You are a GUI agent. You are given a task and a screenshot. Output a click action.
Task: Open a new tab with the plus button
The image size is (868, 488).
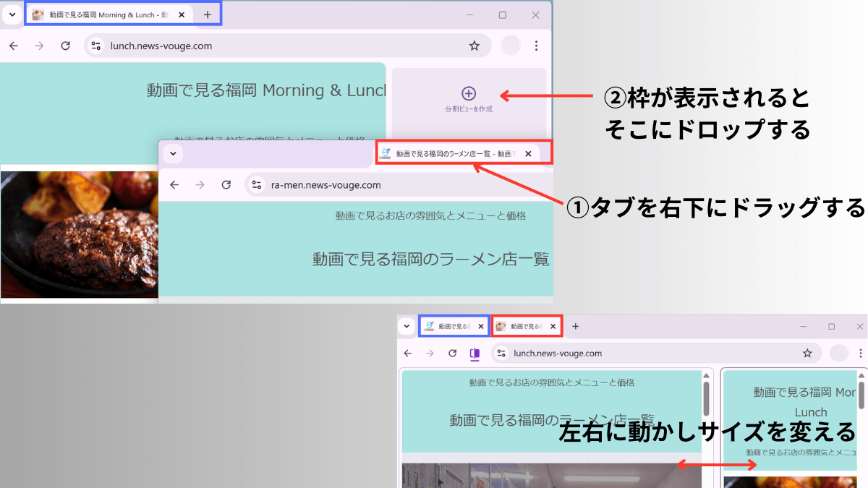tap(208, 14)
